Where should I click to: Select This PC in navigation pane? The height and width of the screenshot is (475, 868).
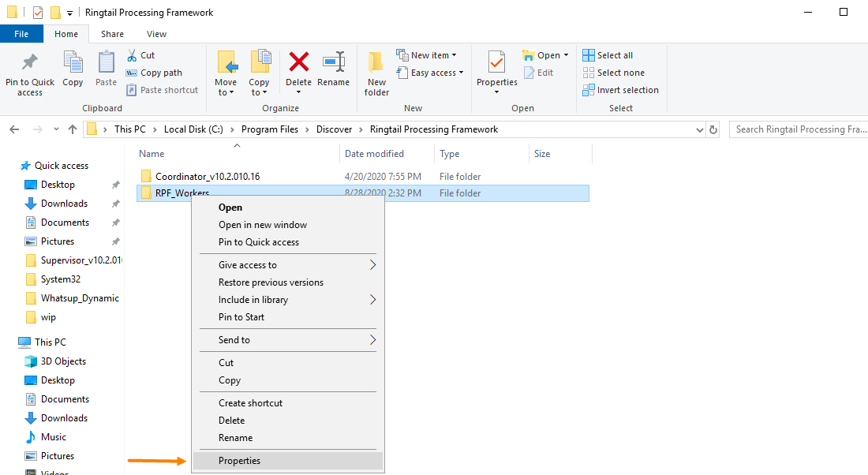click(51, 342)
